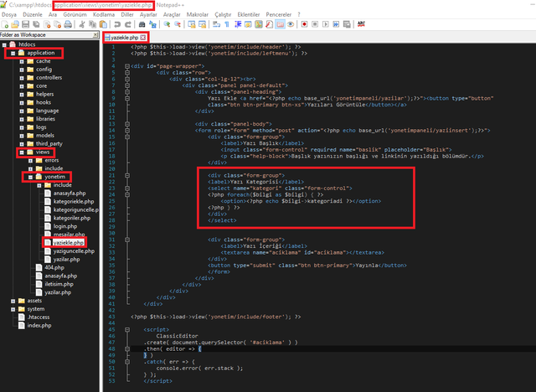Click the Redo toolbar arrow
536x392 pixels.
[x=128, y=24]
